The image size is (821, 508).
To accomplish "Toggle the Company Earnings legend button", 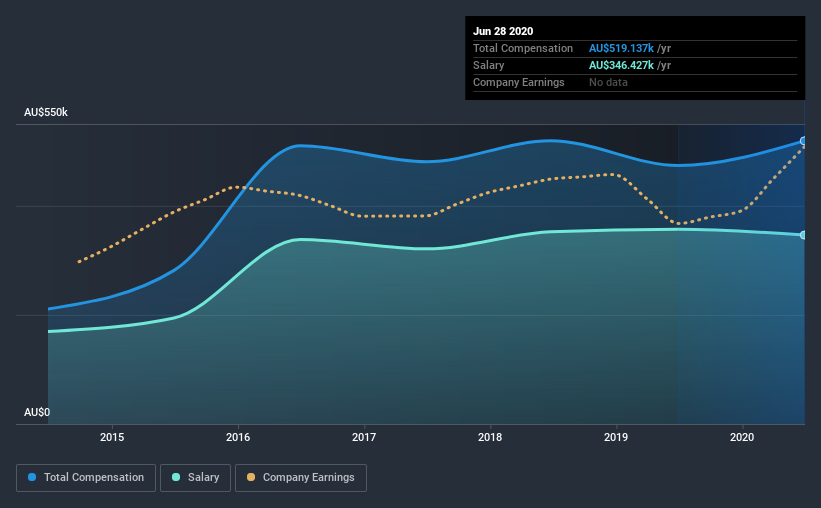I will coord(301,478).
